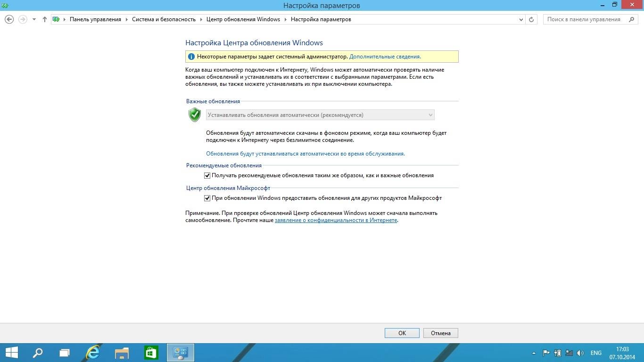Toggle updates for other Microsoft products checkbox

[207, 198]
